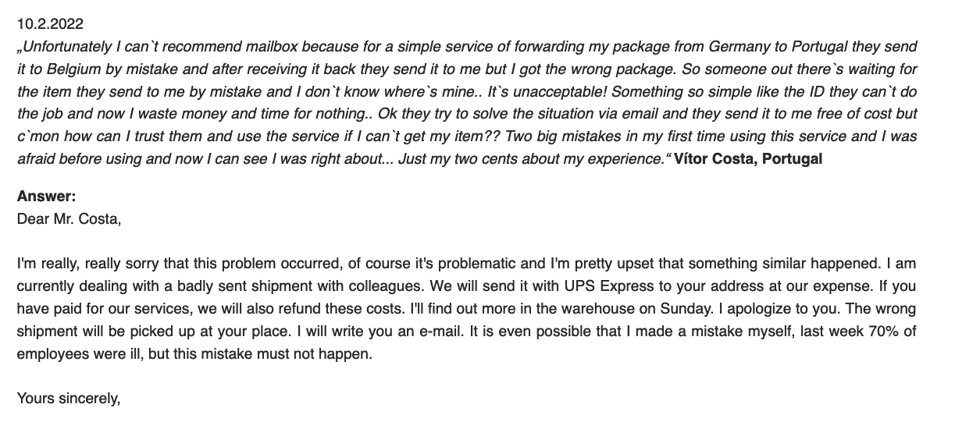Click the greeting "Dear Mr. Costa,"
Image resolution: width=980 pixels, height=429 pixels.
coord(69,218)
